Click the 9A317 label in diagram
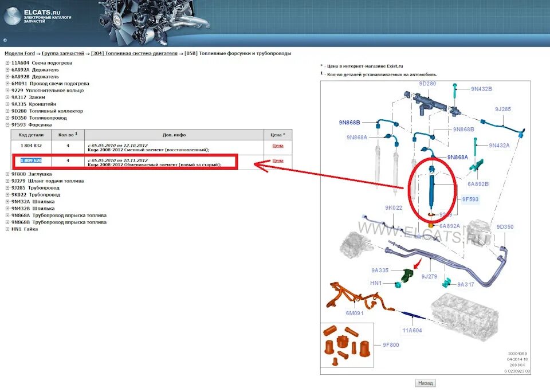550x392 pixels. (x=465, y=284)
